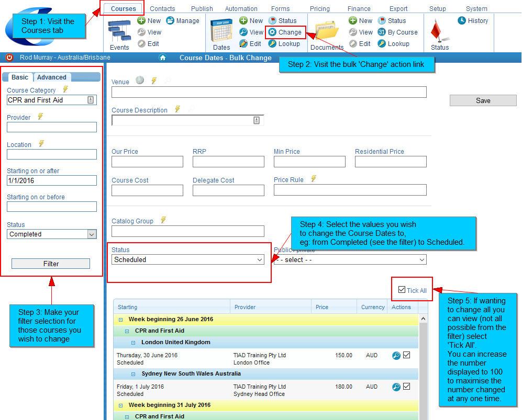Image resolution: width=522 pixels, height=420 pixels.
Task: Sort by the Starting column header
Action: (172, 307)
